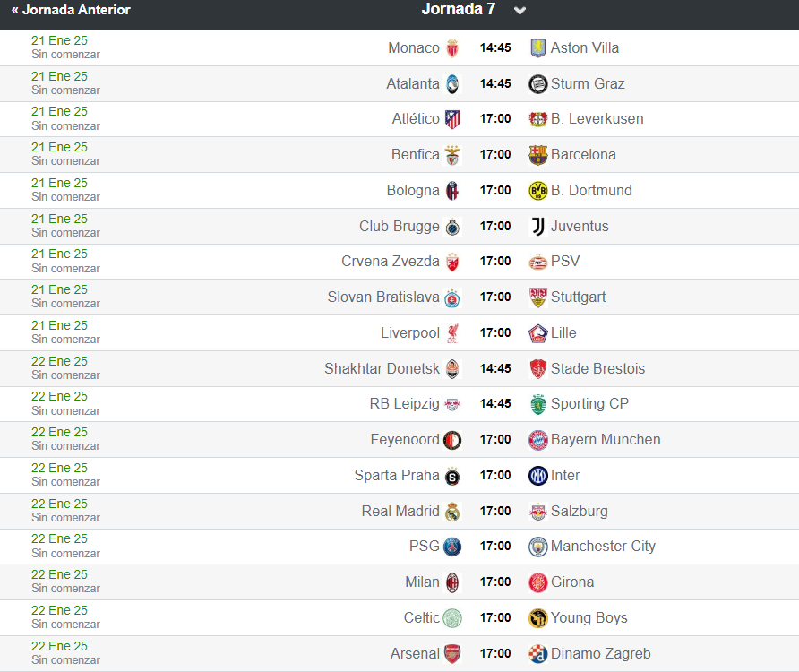The image size is (799, 672).
Task: Open the Sturm Graz team link
Action: pyautogui.click(x=588, y=83)
